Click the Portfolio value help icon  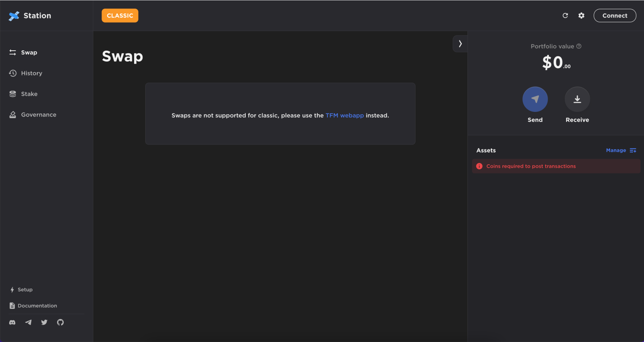coord(579,47)
